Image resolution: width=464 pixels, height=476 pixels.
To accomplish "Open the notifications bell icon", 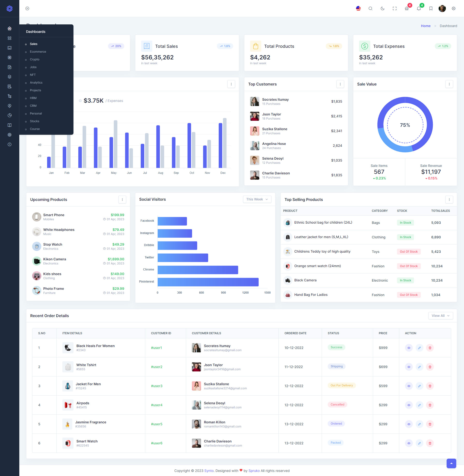I will (419, 8).
